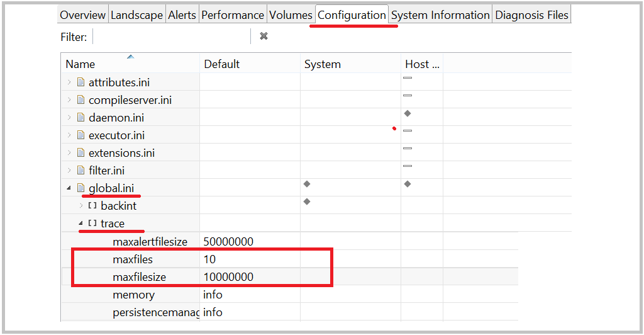Select the maxfiles parameter

pyautogui.click(x=133, y=259)
